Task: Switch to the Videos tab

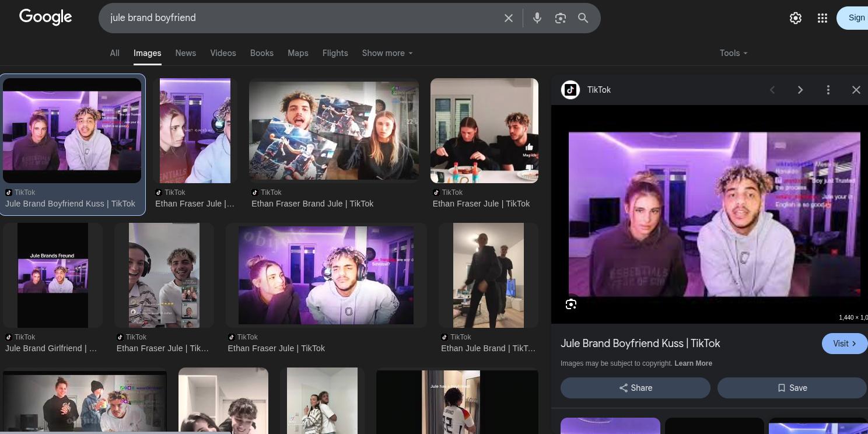Action: point(223,53)
